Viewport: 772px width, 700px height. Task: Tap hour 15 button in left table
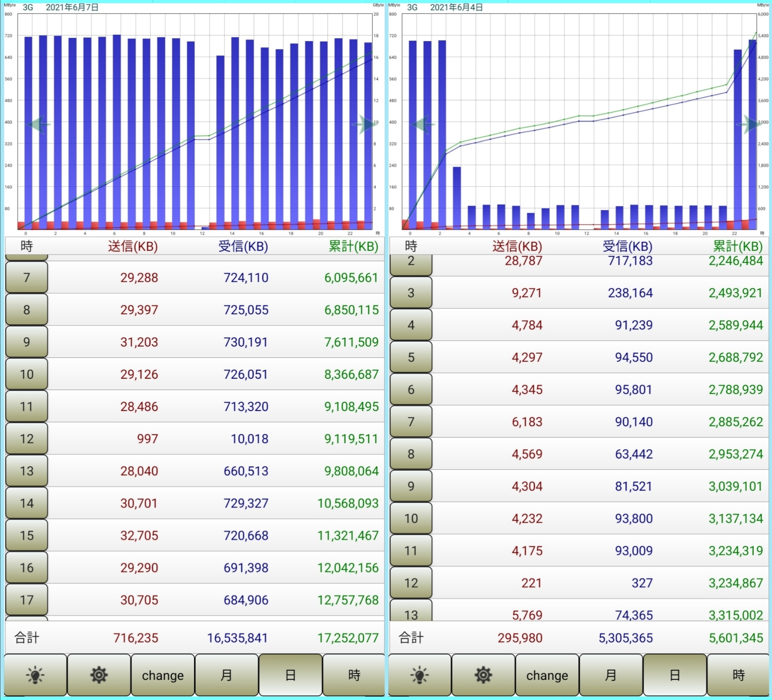[x=27, y=536]
